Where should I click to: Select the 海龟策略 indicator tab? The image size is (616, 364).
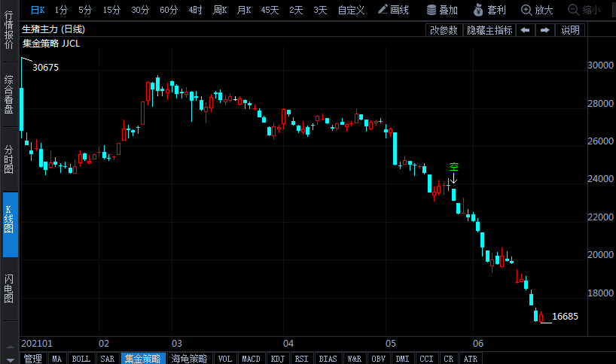189,359
